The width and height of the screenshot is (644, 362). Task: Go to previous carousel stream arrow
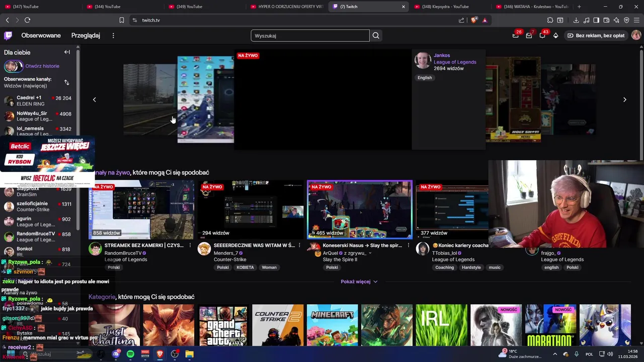(x=94, y=100)
